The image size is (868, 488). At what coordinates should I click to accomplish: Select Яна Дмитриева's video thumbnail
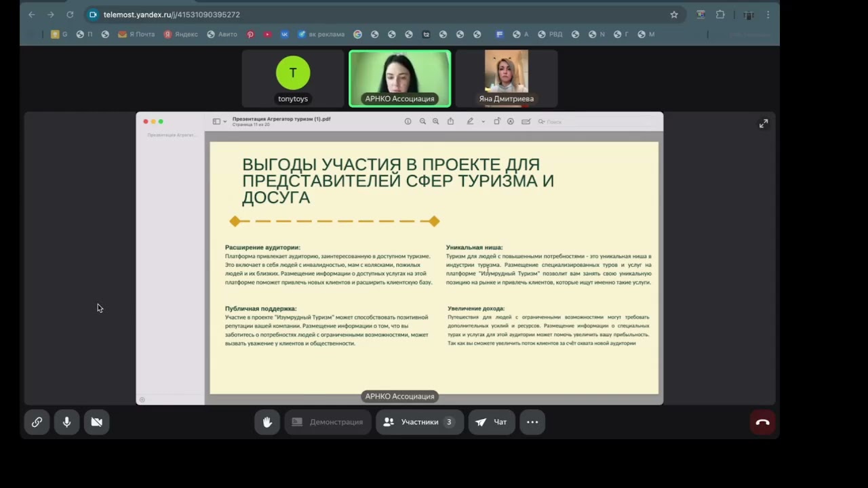coord(506,78)
